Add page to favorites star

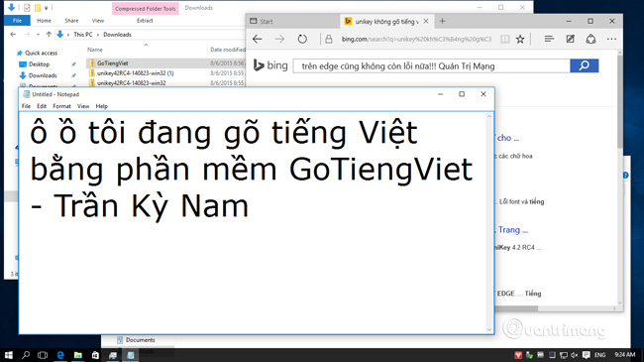tap(520, 39)
